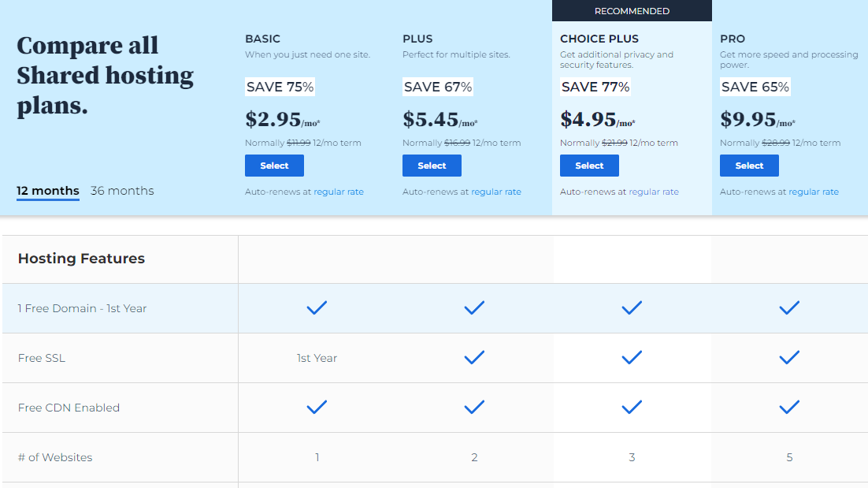This screenshot has width=868, height=488.
Task: Click the Pro plan Free CDN checkmark
Action: [x=788, y=407]
